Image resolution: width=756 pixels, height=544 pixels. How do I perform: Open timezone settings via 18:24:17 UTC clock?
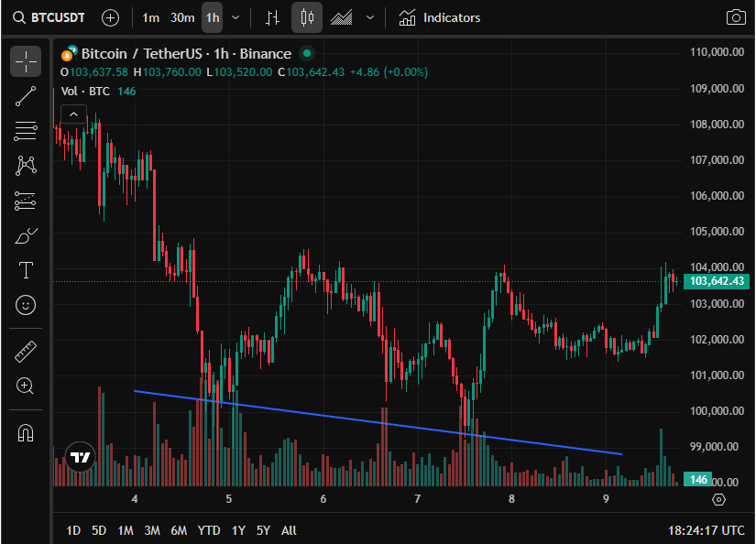pos(706,530)
